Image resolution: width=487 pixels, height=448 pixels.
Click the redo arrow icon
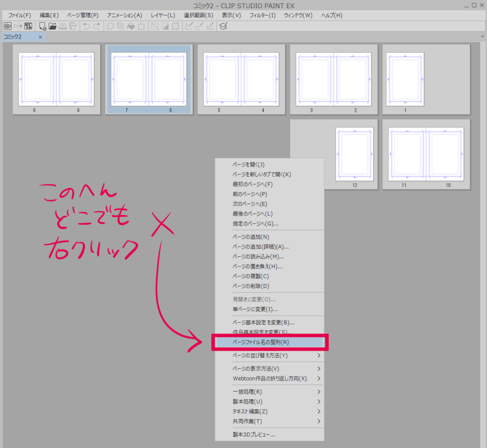pyautogui.click(x=97, y=26)
